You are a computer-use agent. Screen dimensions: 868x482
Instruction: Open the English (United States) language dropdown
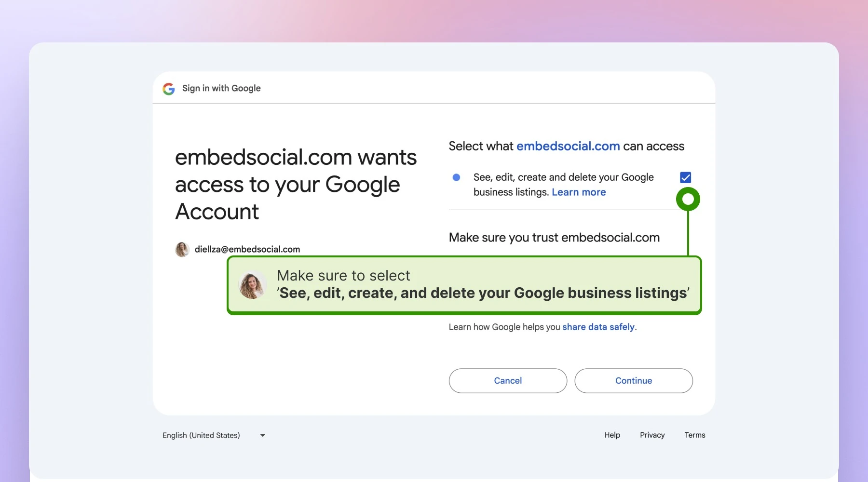214,435
